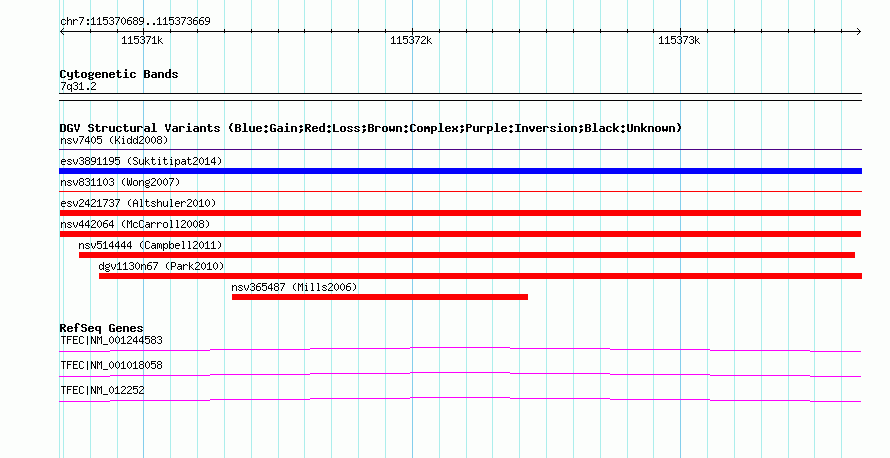
Task: Click the 115372k ruler tick label
Action: coord(411,41)
